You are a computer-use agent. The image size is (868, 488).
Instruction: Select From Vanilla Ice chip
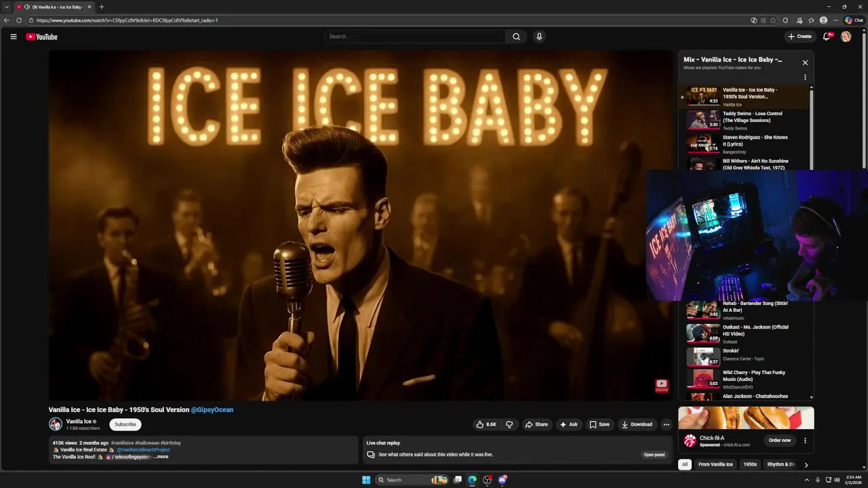pos(715,464)
